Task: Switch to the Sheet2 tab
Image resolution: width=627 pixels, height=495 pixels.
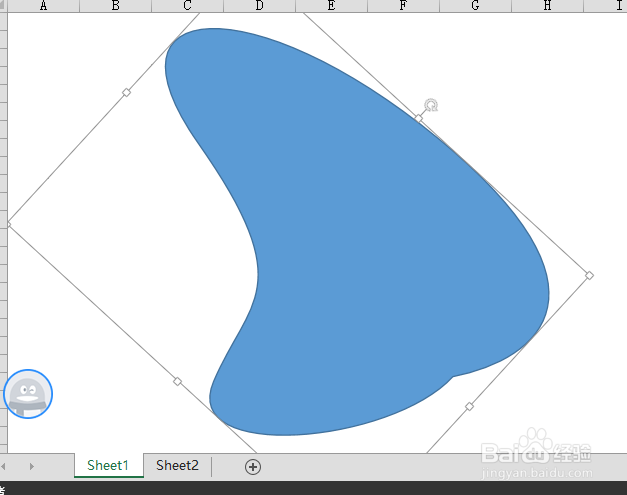Action: 177,465
